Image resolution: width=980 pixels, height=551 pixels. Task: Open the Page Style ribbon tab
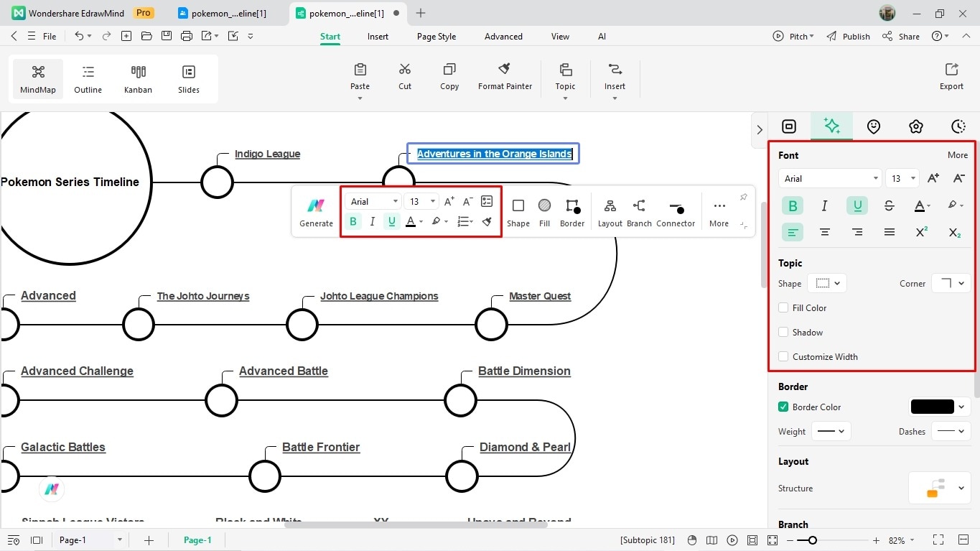click(x=437, y=37)
